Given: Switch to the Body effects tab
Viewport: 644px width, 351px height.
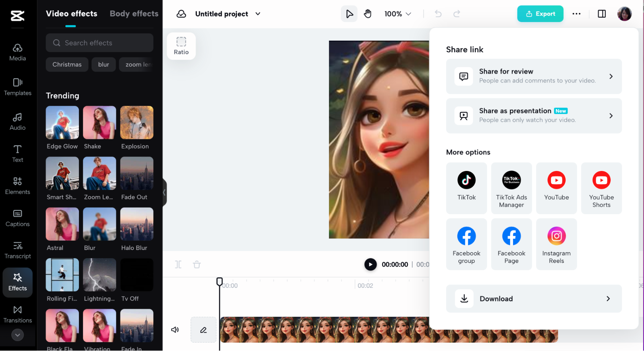Looking at the screenshot, I should pos(134,14).
